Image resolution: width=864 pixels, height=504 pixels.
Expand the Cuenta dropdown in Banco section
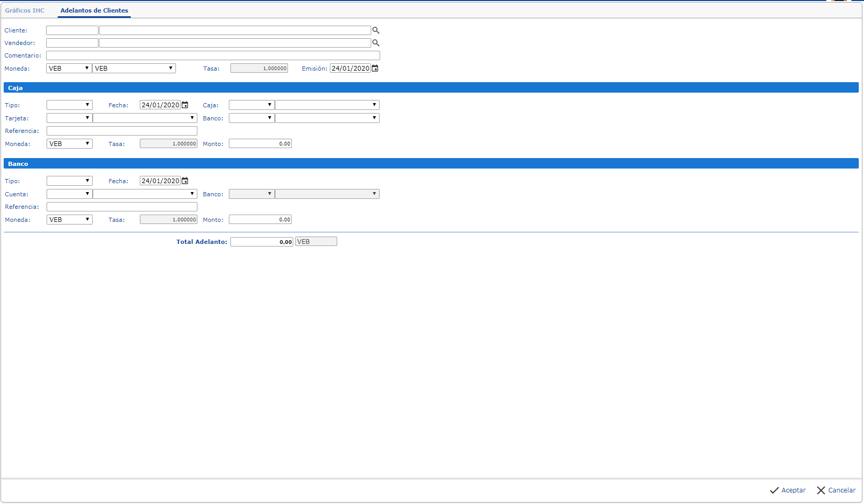[x=70, y=194]
